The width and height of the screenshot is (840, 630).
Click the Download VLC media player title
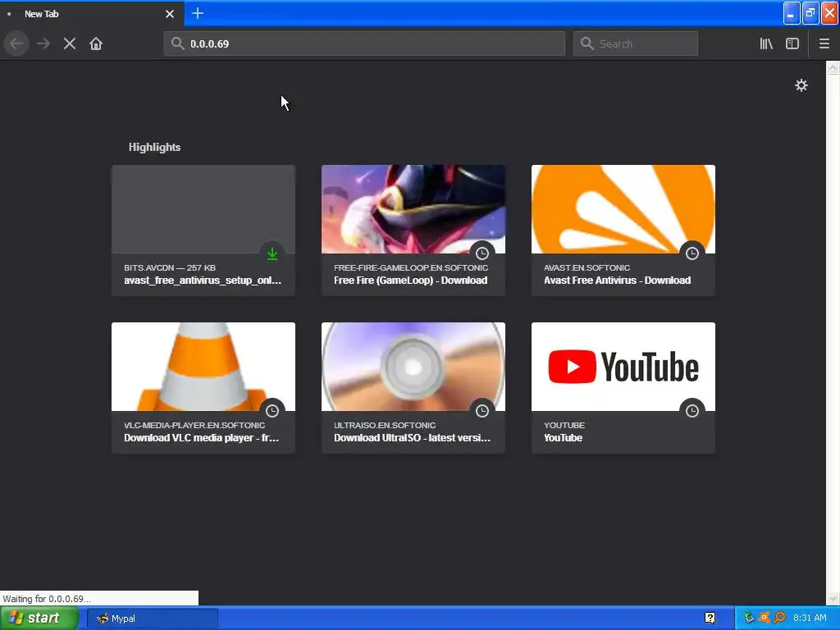pyautogui.click(x=202, y=438)
